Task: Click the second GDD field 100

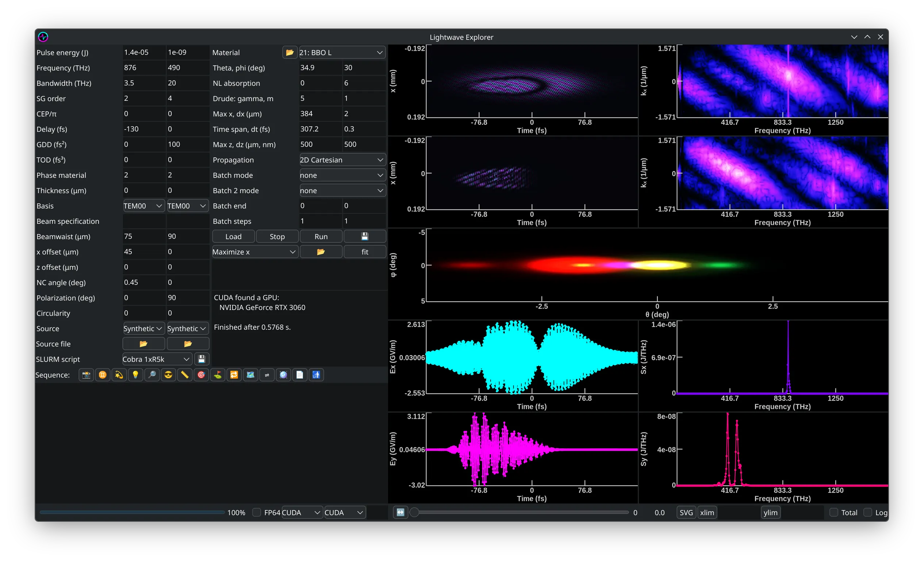Action: pyautogui.click(x=188, y=145)
